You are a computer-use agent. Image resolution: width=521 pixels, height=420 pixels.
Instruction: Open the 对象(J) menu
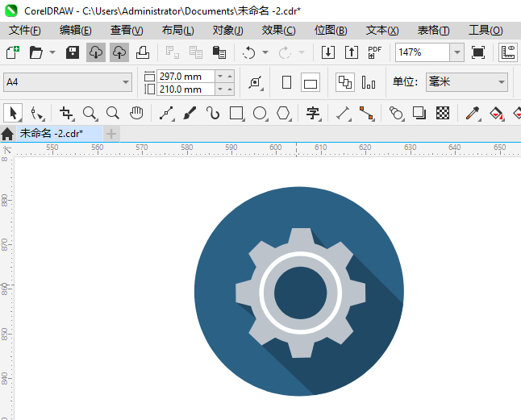click(x=228, y=30)
